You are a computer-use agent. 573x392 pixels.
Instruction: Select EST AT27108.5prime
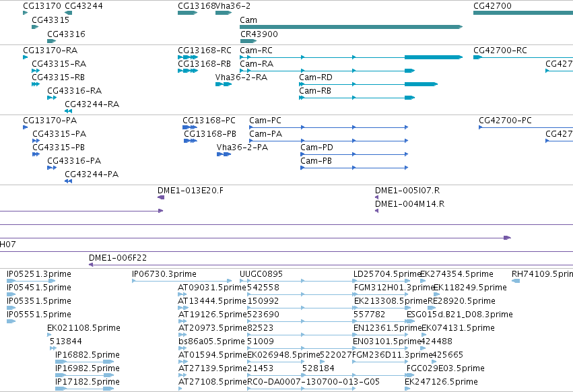pyautogui.click(x=213, y=382)
